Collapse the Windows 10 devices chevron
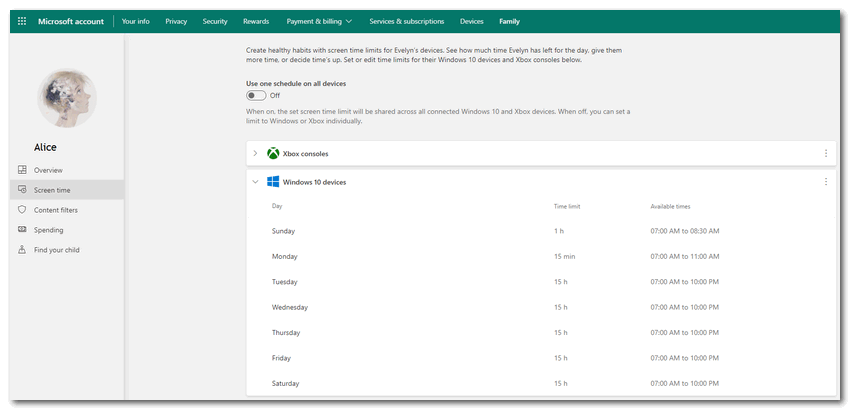Viewport: 851px width, 411px height. [255, 182]
